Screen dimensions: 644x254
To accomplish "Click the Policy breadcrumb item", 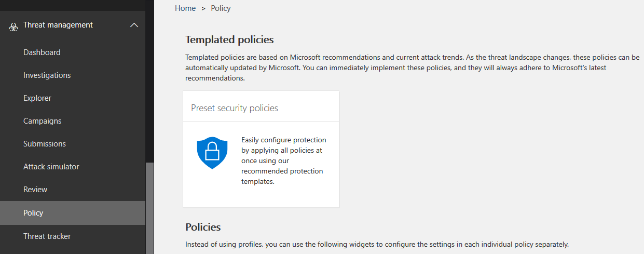I will coord(221,8).
